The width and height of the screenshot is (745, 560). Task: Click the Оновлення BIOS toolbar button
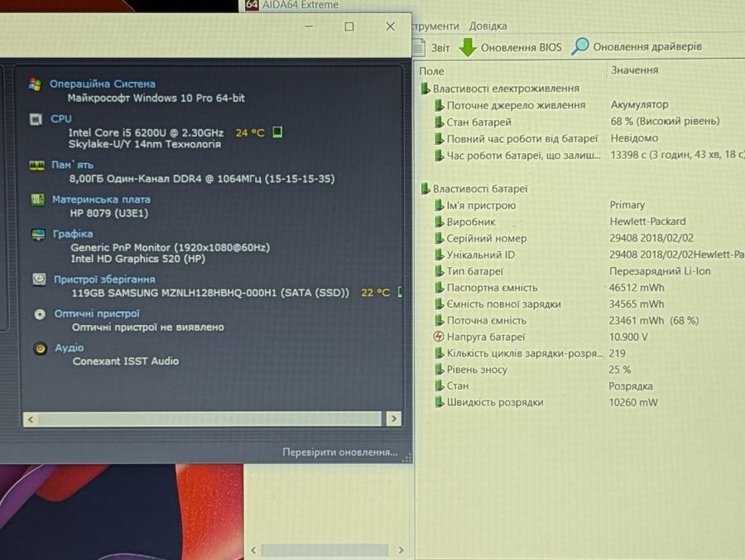[x=511, y=47]
